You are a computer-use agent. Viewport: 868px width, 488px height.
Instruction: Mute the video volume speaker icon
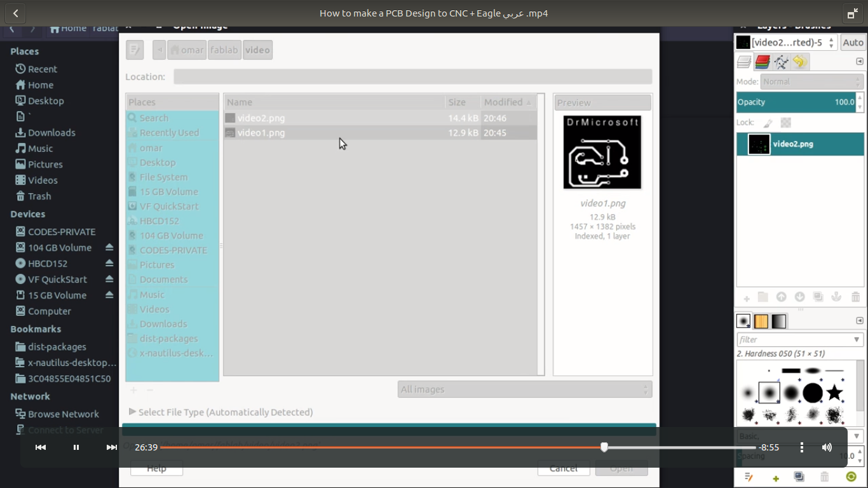tap(827, 447)
